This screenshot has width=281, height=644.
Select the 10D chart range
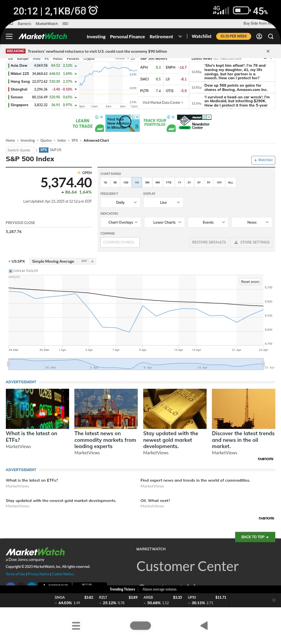tap(126, 182)
